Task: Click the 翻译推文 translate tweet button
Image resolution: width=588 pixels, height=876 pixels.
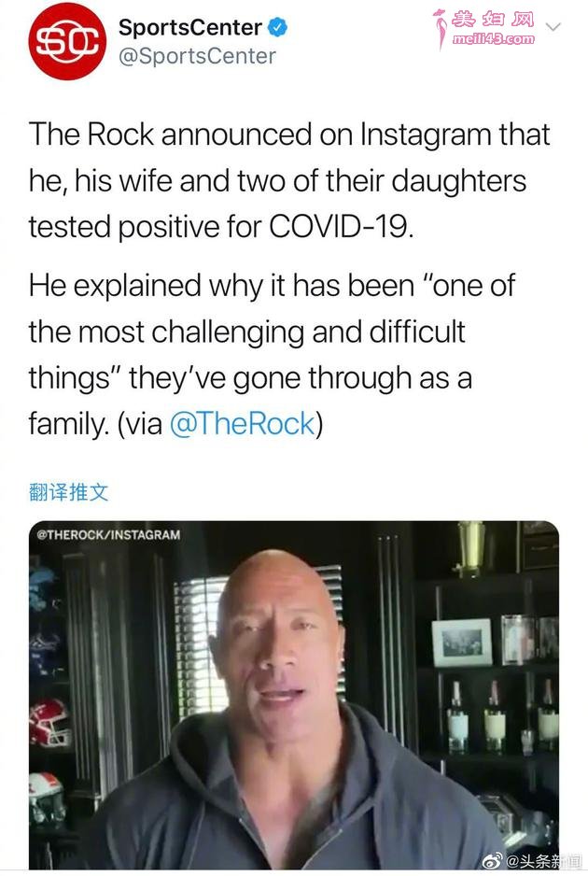Action: pos(68,492)
